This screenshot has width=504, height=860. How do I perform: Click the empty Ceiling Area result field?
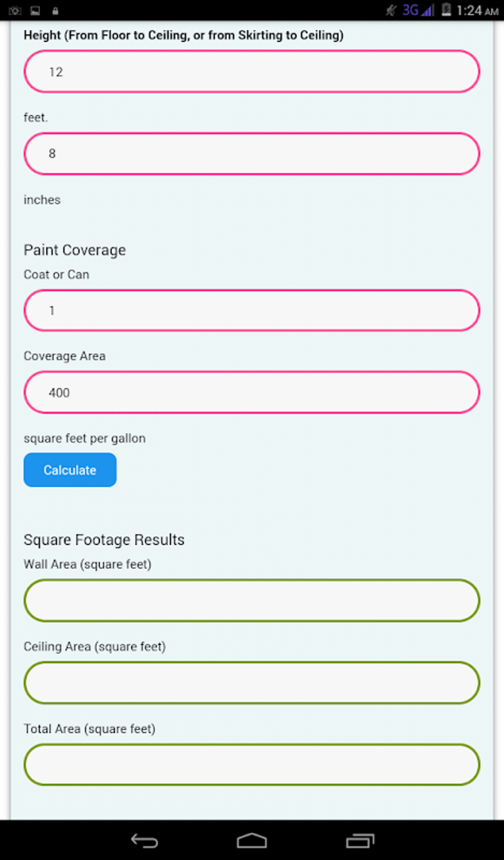coord(252,683)
